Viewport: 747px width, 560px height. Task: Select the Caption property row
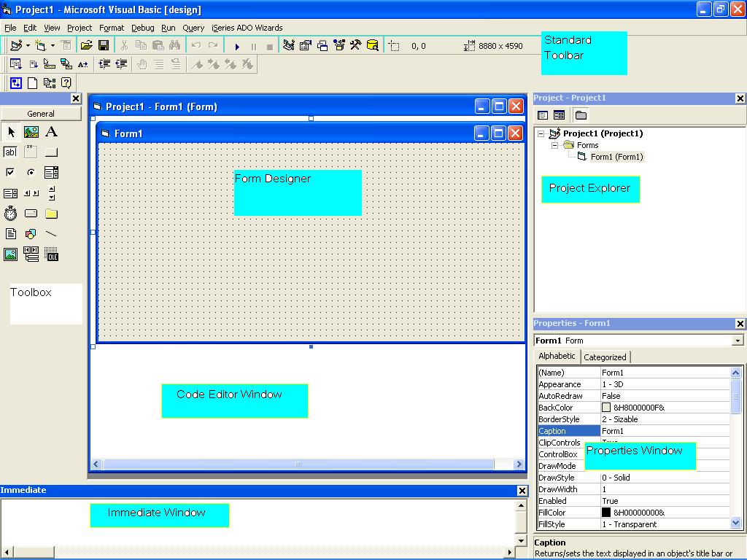click(x=633, y=431)
